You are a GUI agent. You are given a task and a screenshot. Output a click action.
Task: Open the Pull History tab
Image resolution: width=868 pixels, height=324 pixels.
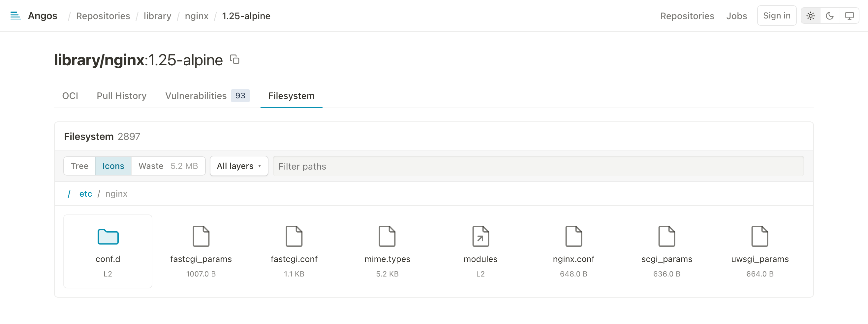coord(122,96)
